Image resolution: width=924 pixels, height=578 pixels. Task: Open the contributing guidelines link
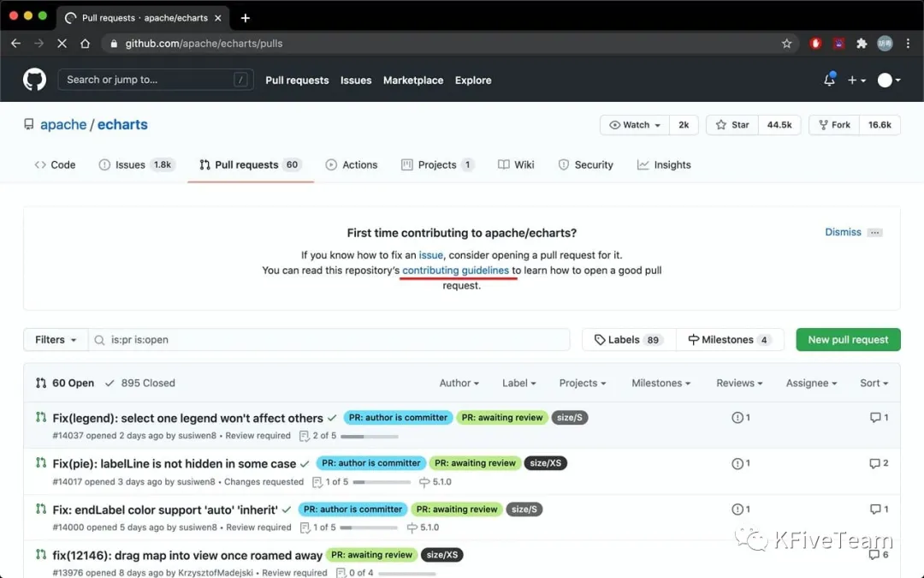[x=455, y=270]
